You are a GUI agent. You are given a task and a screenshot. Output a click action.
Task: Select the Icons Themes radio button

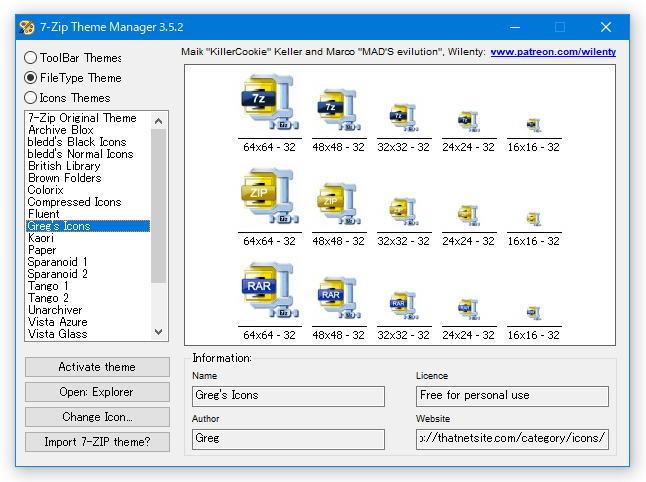tap(30, 98)
